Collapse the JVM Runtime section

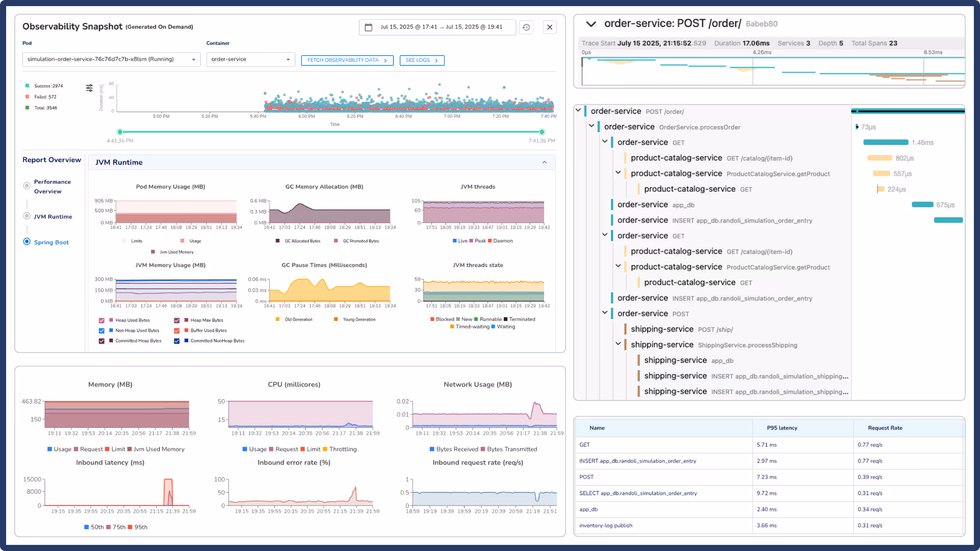tap(545, 162)
